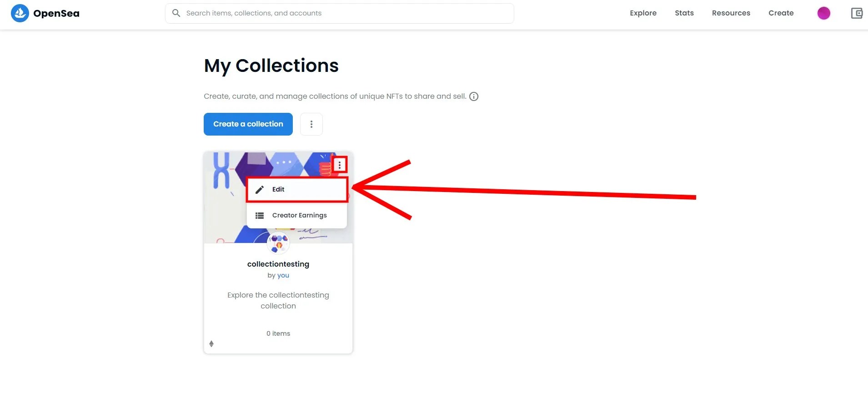Viewport: 868px width, 414px height.
Task: Open the purple profile avatar
Action: coord(823,13)
